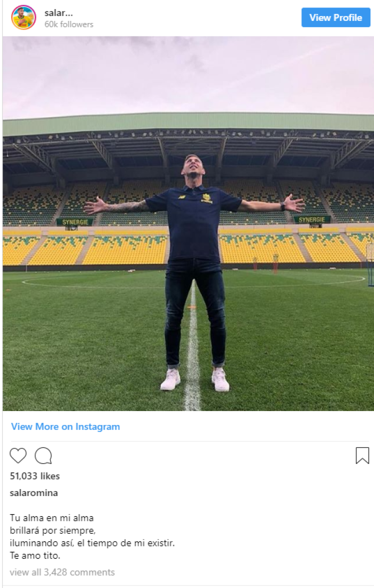Click the right SYNERGIE banner in the photo
Viewport: 374px width, 588px height.
(311, 219)
